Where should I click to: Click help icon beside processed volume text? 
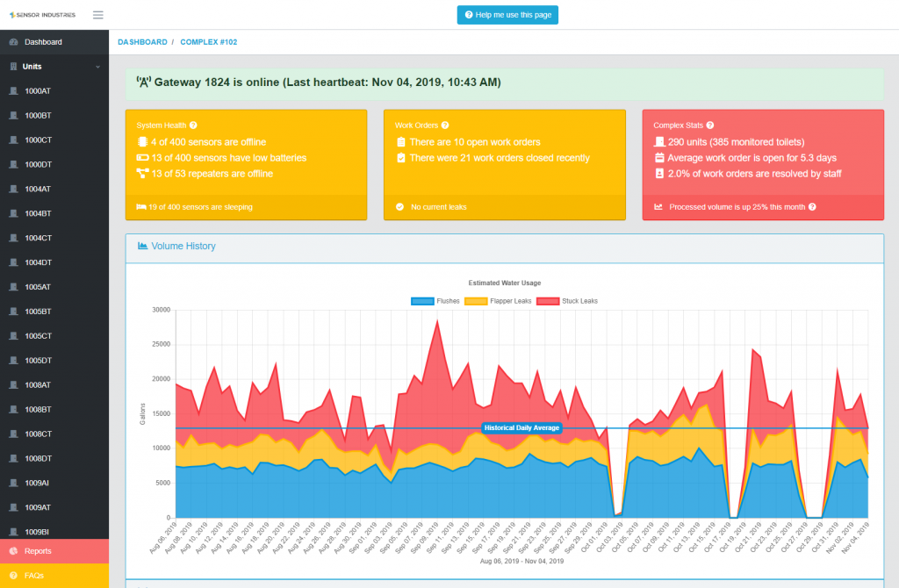coord(812,207)
